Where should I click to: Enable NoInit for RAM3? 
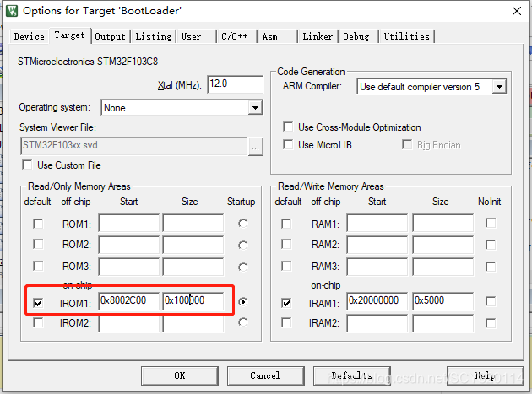[x=491, y=267]
